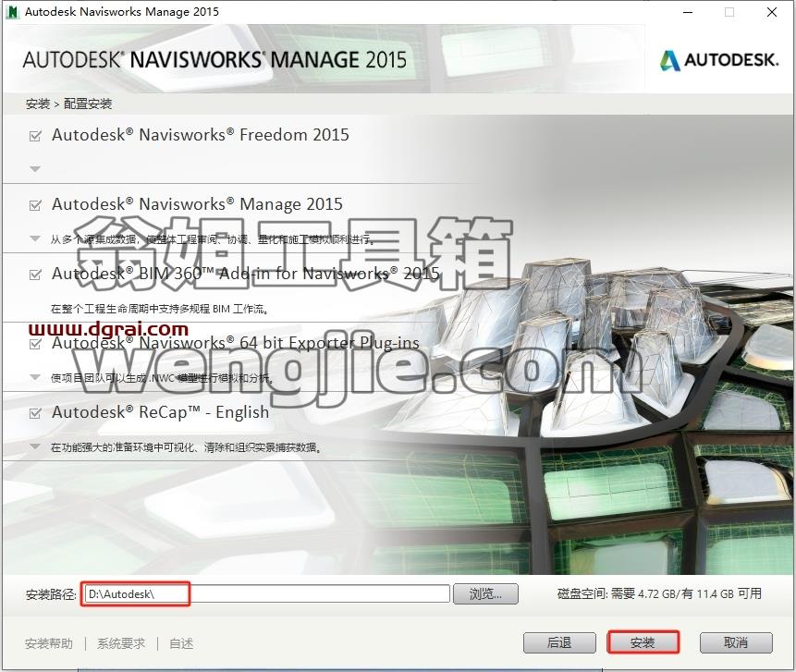
Task: Open the 系统要求 system requirements link
Action: click(121, 643)
